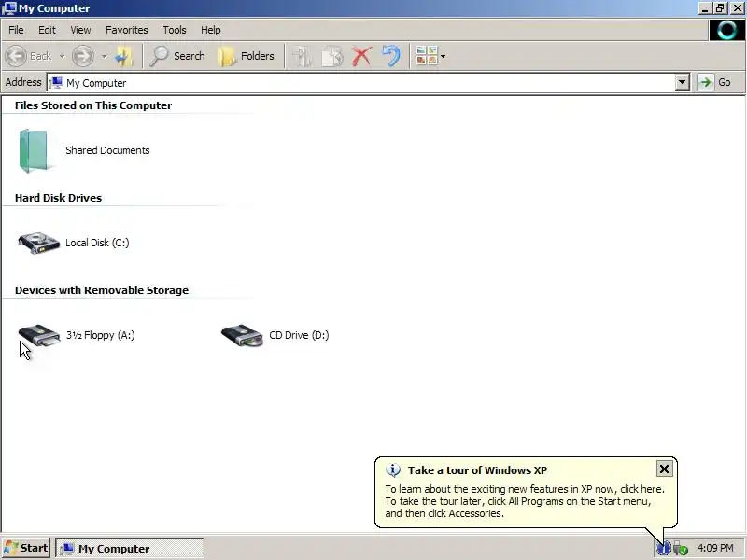Screen dimensions: 747x560
Task: Select the Local Disk (C:) drive icon
Action: coord(38,243)
